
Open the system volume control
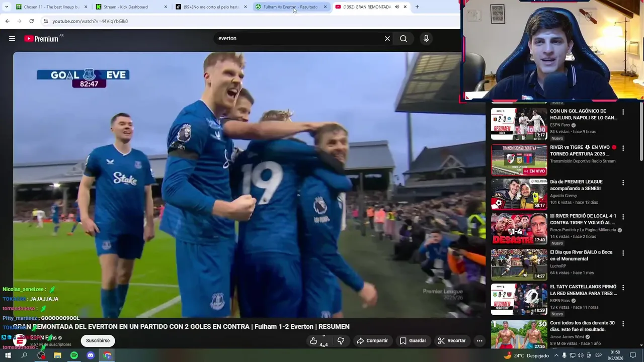point(581,355)
